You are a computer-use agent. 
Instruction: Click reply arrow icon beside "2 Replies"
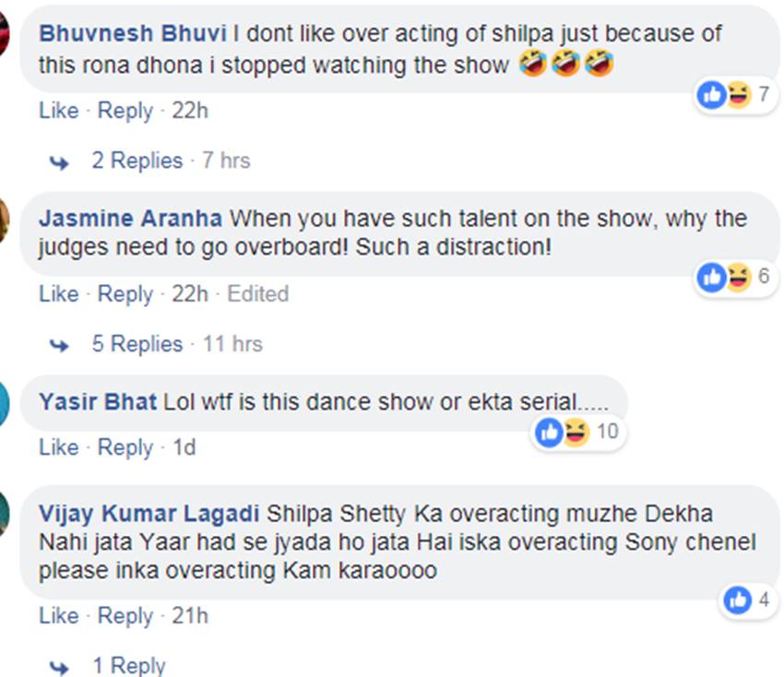click(60, 162)
